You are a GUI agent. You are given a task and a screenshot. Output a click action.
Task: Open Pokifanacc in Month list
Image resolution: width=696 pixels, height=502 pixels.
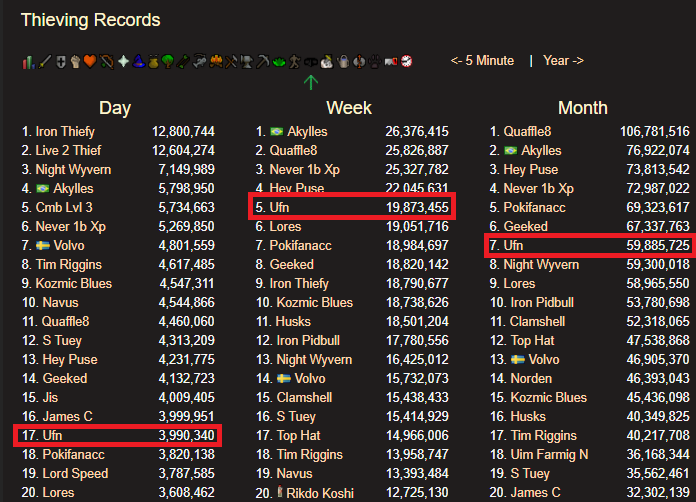534,207
